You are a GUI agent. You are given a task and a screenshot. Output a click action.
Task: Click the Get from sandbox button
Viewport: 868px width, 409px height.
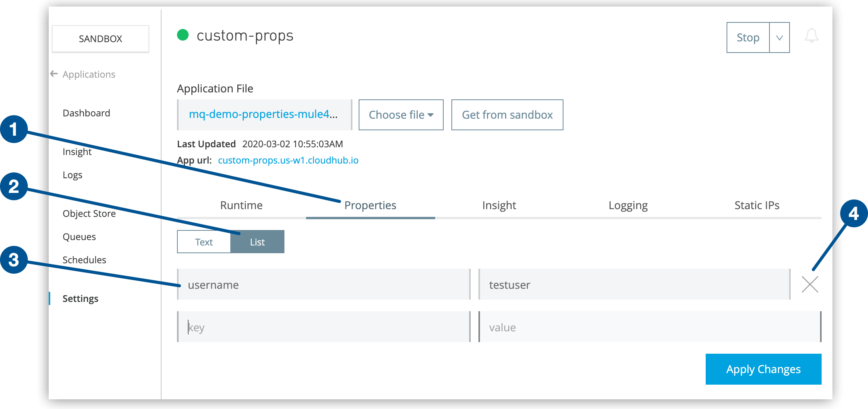507,115
